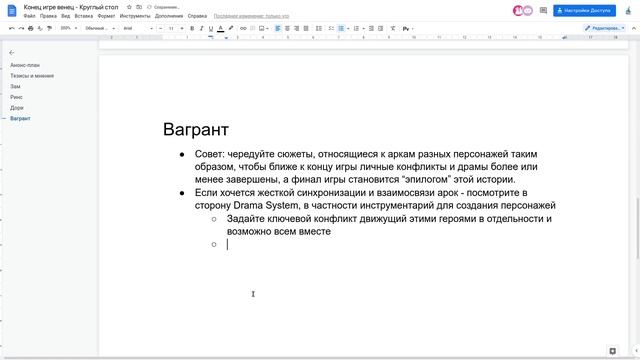Open paragraph style dropdown 'Обычный'
The height and width of the screenshot is (360, 640).
[100, 28]
